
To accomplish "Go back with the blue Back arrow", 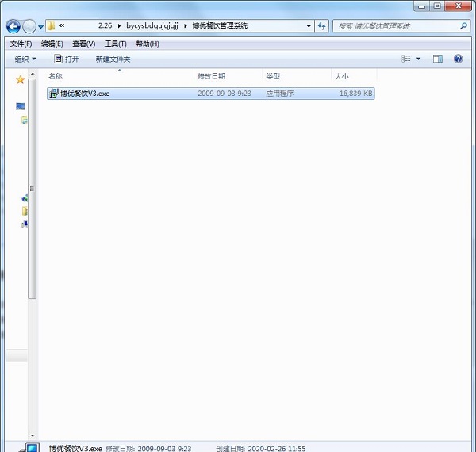I will tap(13, 26).
